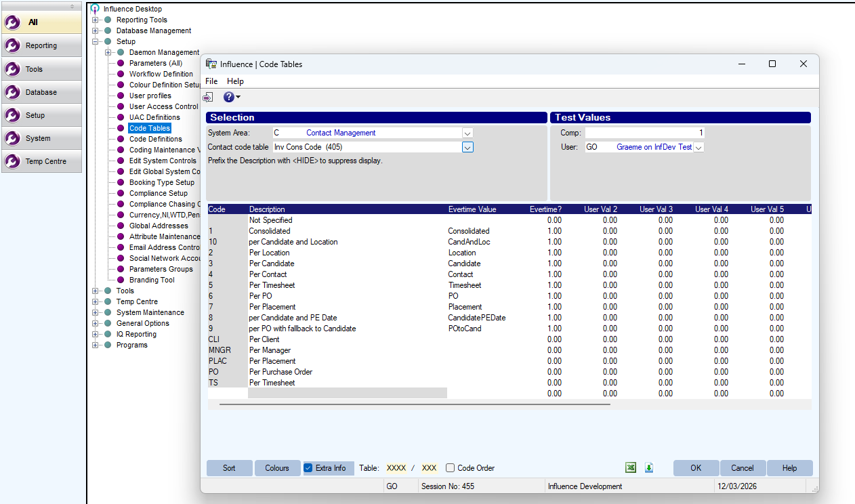Select the Temp Centre sidebar icon
The image size is (855, 504).
click(13, 161)
